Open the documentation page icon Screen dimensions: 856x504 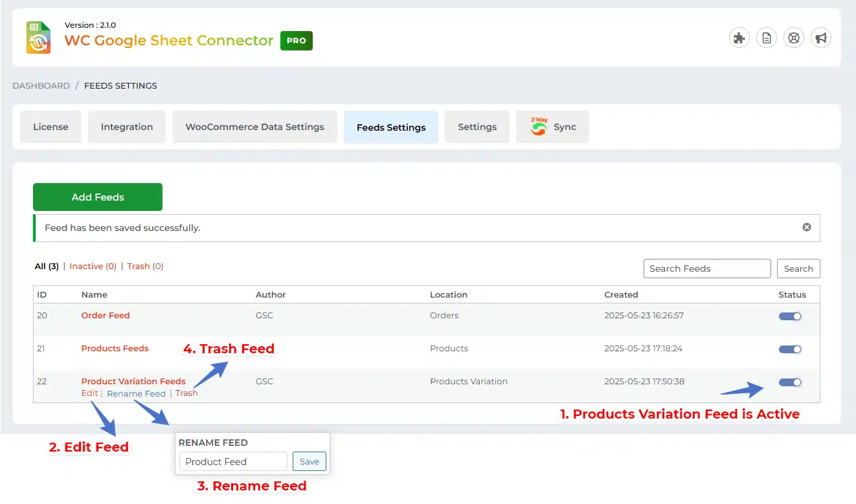point(766,38)
